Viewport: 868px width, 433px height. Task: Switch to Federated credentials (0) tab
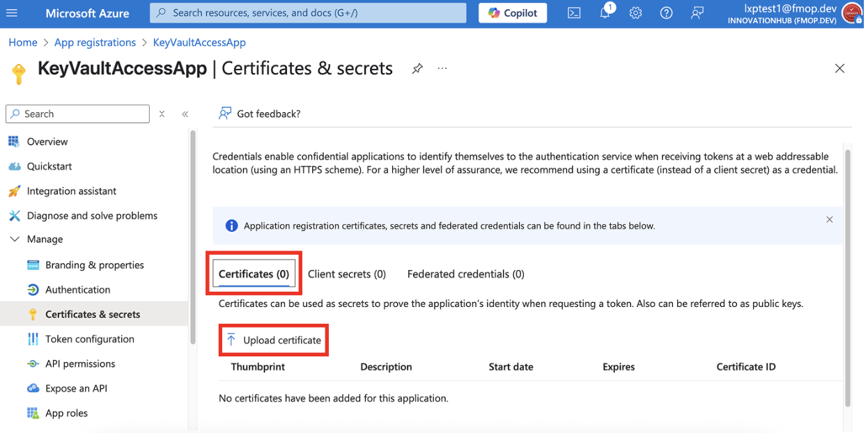click(466, 274)
